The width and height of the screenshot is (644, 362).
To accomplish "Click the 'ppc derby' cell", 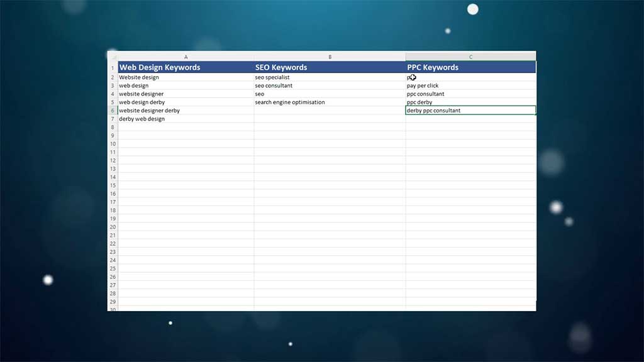I will (470, 102).
